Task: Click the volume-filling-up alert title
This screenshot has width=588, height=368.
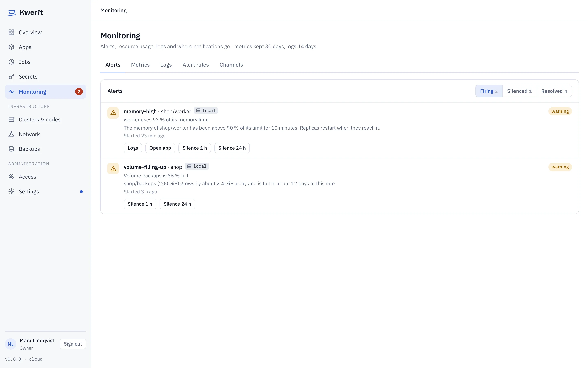Action: [x=145, y=167]
